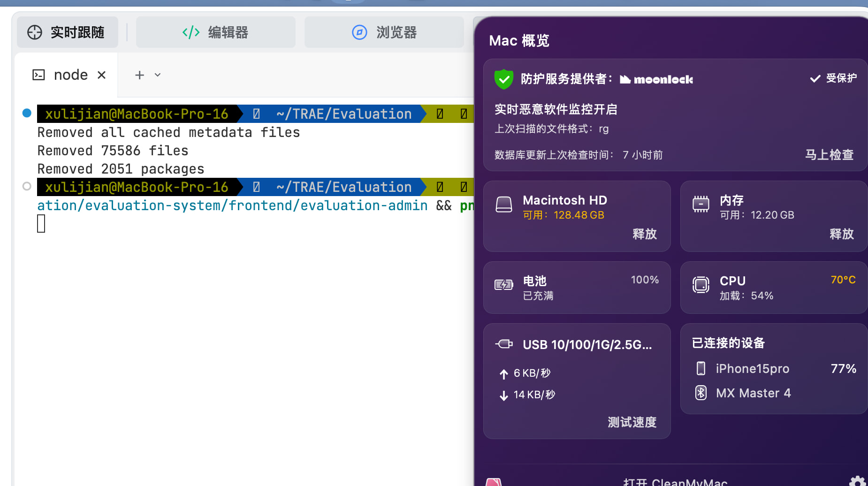The image size is (868, 486).
Task: Click 马上检查 to scan now
Action: tap(829, 155)
